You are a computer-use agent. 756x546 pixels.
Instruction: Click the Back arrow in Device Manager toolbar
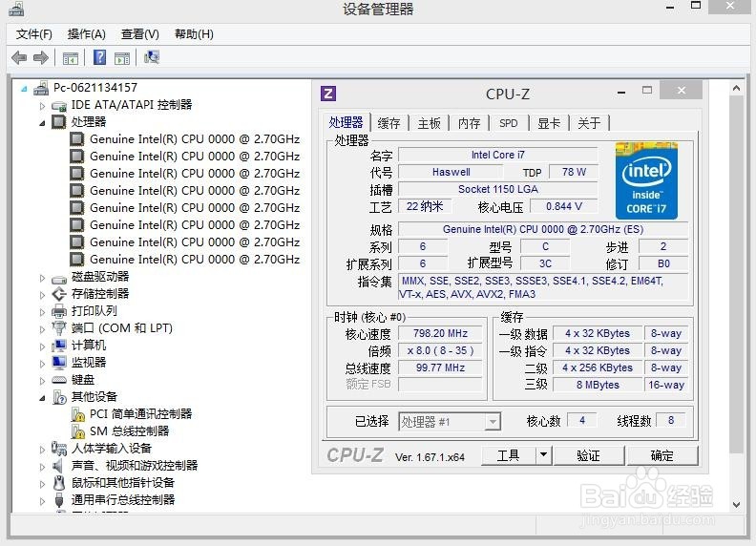click(x=19, y=58)
